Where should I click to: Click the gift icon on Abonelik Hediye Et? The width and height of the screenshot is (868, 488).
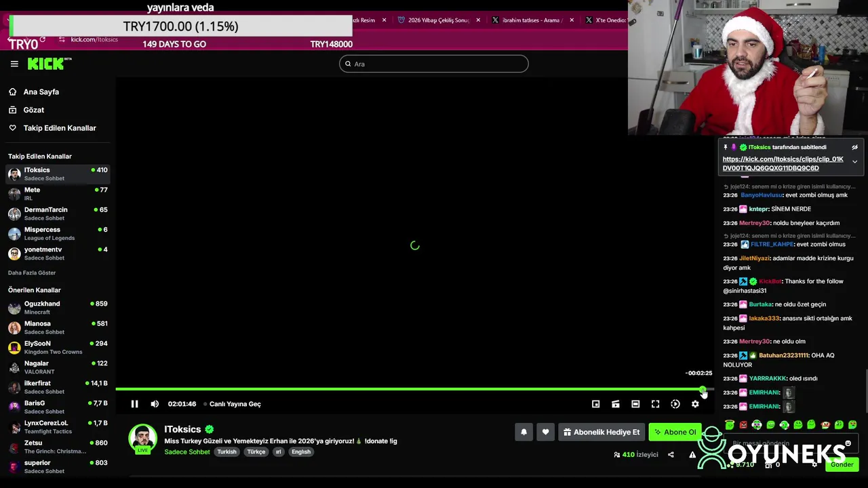567,432
